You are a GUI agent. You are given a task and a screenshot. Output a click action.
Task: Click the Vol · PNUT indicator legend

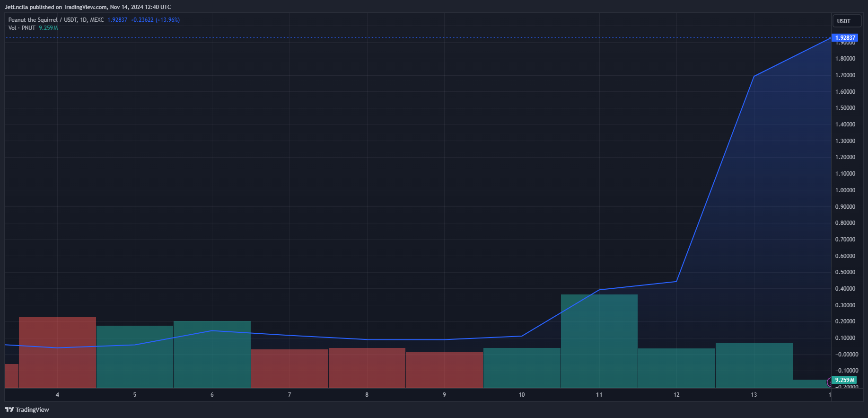22,28
